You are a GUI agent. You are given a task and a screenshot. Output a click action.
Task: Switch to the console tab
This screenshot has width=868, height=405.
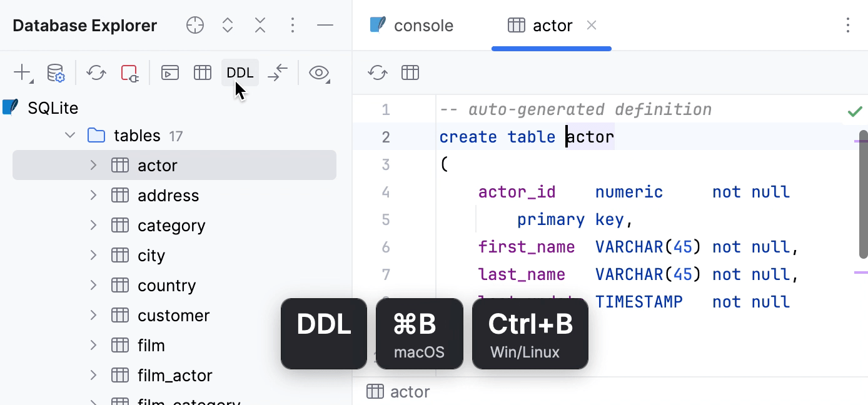coord(423,25)
